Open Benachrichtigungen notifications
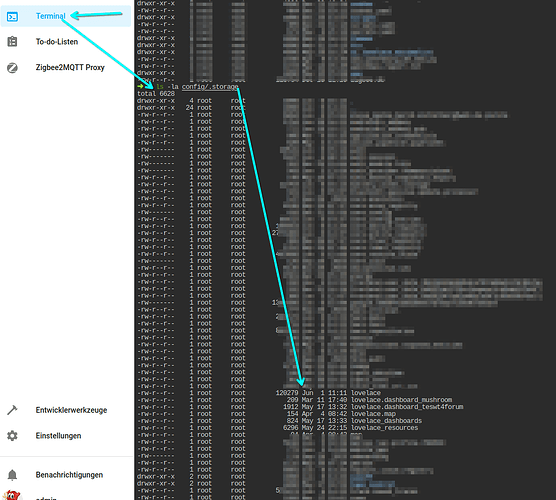Screen dimensions: 556x500 click(69, 475)
